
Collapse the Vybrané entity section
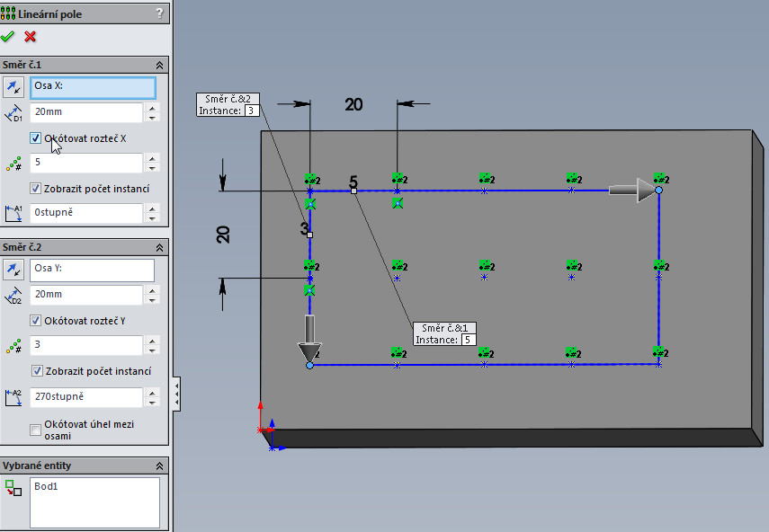click(160, 465)
